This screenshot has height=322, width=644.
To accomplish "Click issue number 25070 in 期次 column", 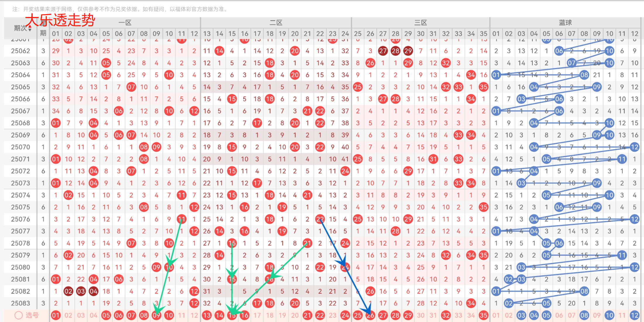I will (x=21, y=147).
